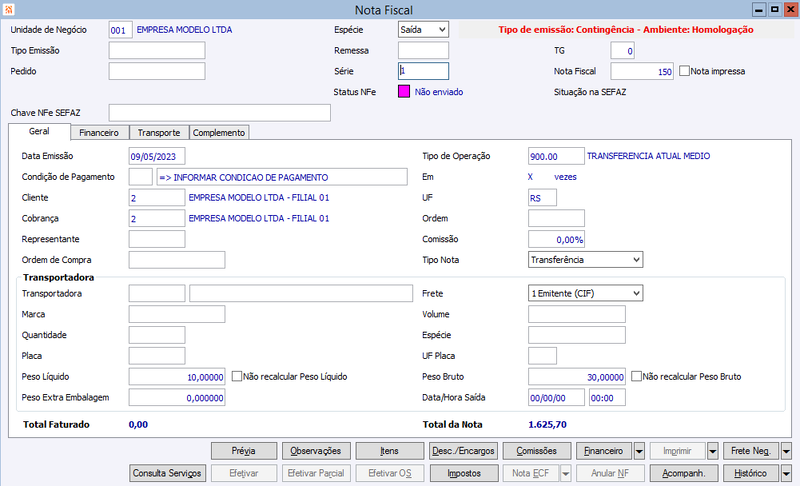
Task: Expand the arrow next to Histórico button
Action: (x=786, y=473)
